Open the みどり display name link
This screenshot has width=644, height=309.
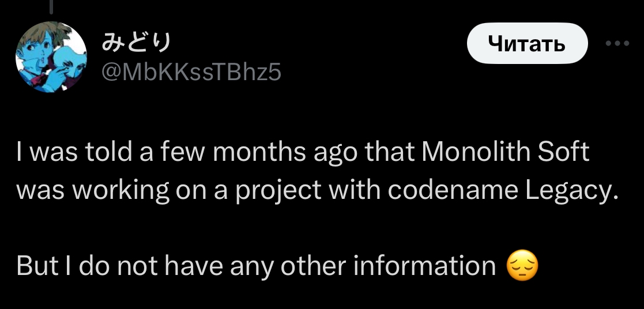[x=136, y=42]
